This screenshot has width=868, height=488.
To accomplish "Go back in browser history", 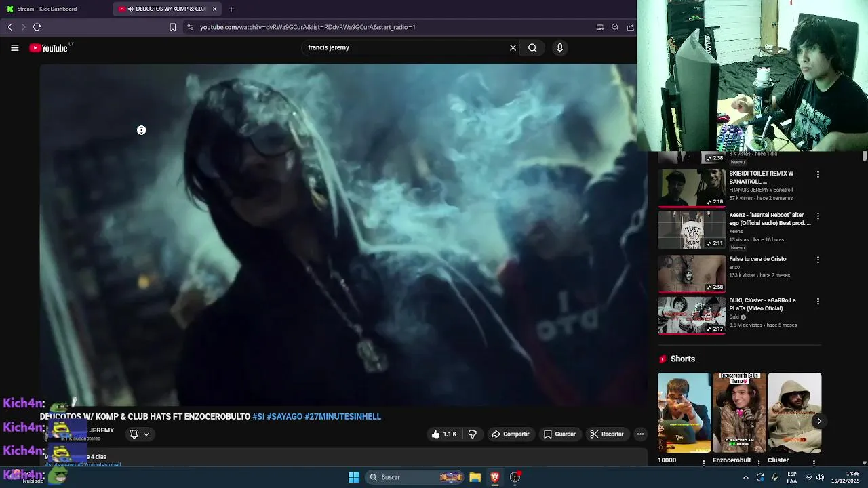I will point(9,27).
